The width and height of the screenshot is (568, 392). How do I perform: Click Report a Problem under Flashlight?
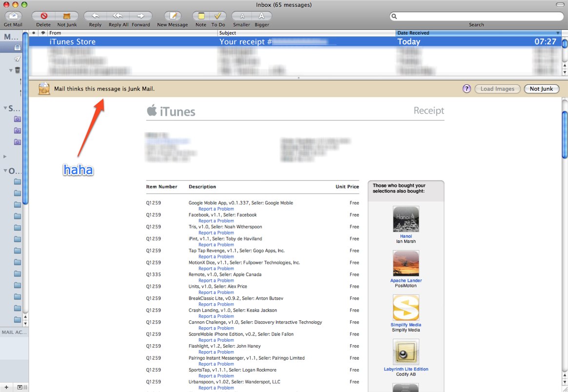click(216, 352)
